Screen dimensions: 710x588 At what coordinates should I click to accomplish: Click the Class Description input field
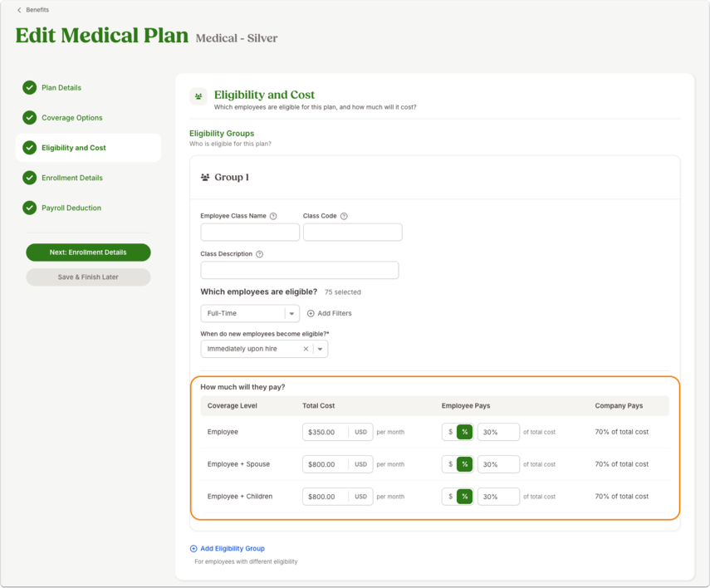click(299, 270)
